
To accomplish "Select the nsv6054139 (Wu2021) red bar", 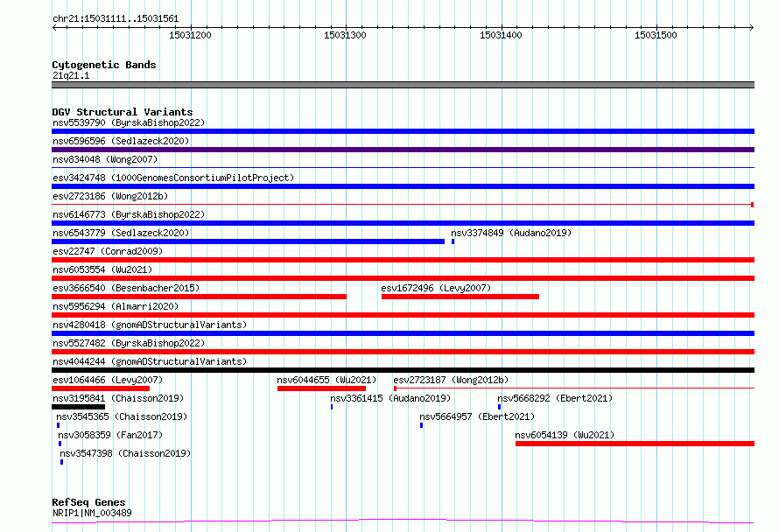I will click(635, 444).
